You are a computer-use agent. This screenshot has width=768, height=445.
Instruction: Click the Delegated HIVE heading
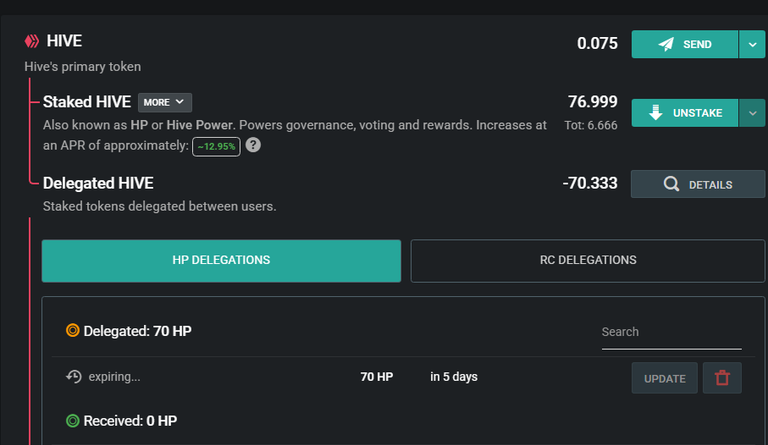coord(98,183)
